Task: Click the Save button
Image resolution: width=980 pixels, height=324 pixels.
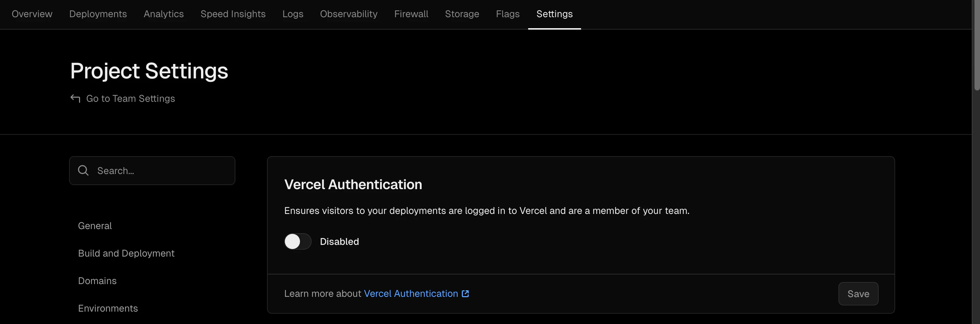Action: click(x=858, y=293)
